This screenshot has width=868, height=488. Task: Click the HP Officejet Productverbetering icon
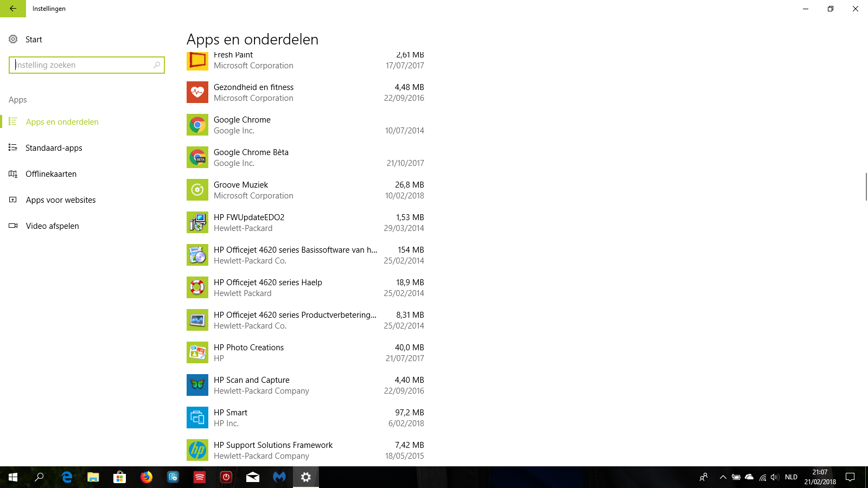[x=197, y=320]
